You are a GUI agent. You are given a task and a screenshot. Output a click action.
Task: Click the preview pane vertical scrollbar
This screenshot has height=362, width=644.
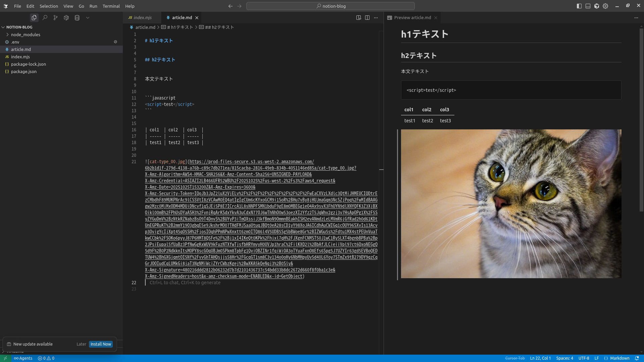(641, 120)
